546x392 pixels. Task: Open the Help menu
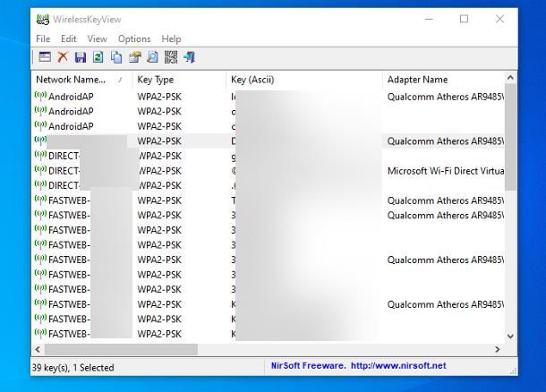(171, 38)
